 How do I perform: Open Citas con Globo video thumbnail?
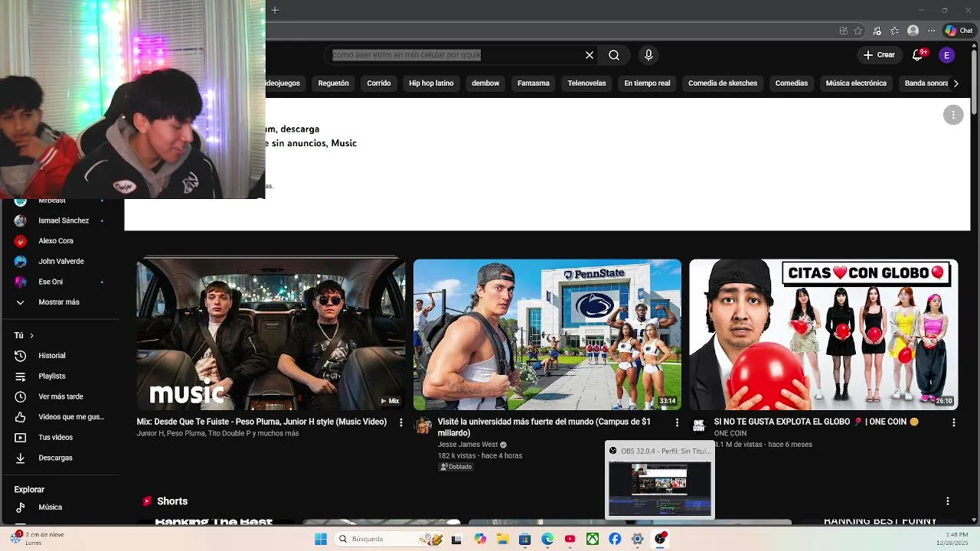pyautogui.click(x=823, y=334)
